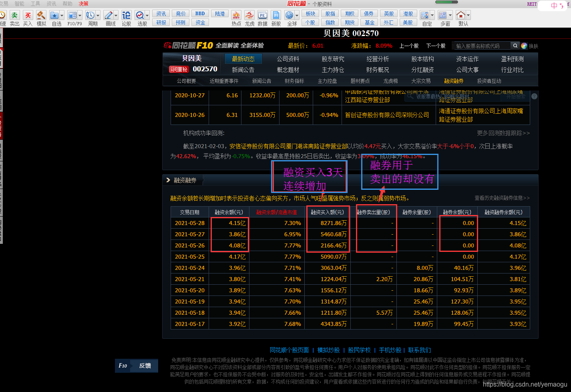Expand the 多窗 dropdown arrow
This screenshot has height=392, width=571.
450,16
